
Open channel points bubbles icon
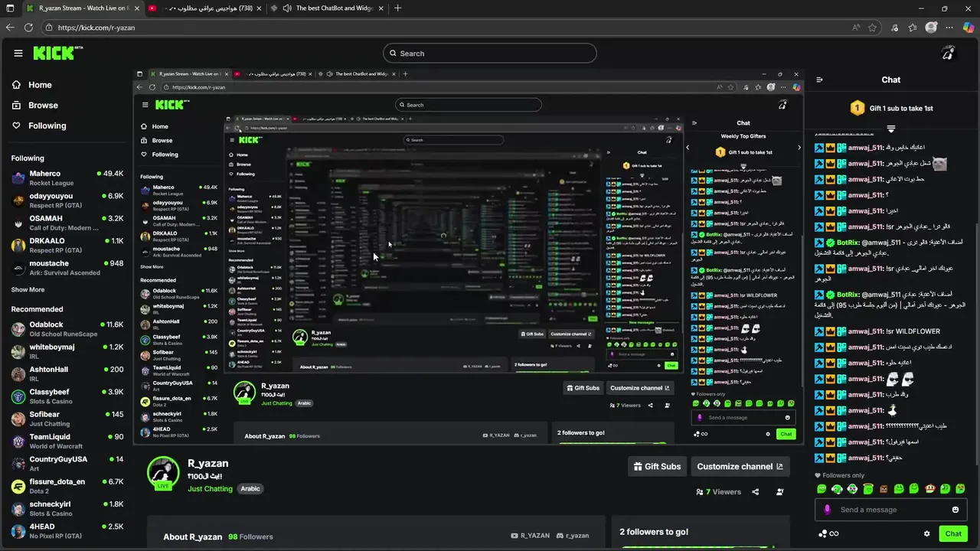[822, 533]
